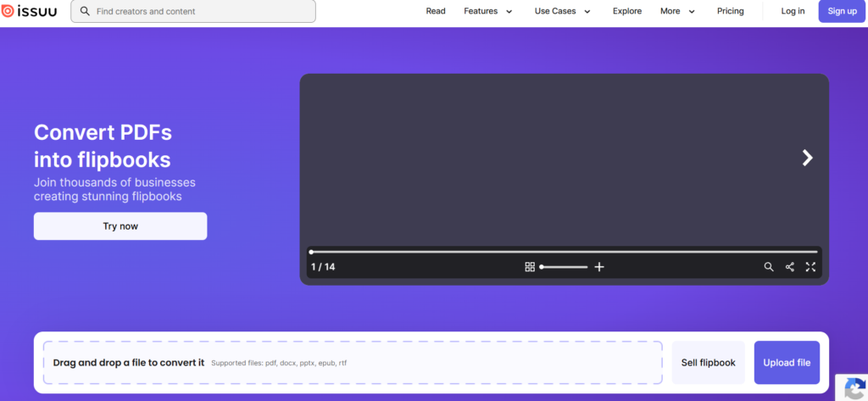Click the Features menu label
The width and height of the screenshot is (868, 401).
coord(481,11)
